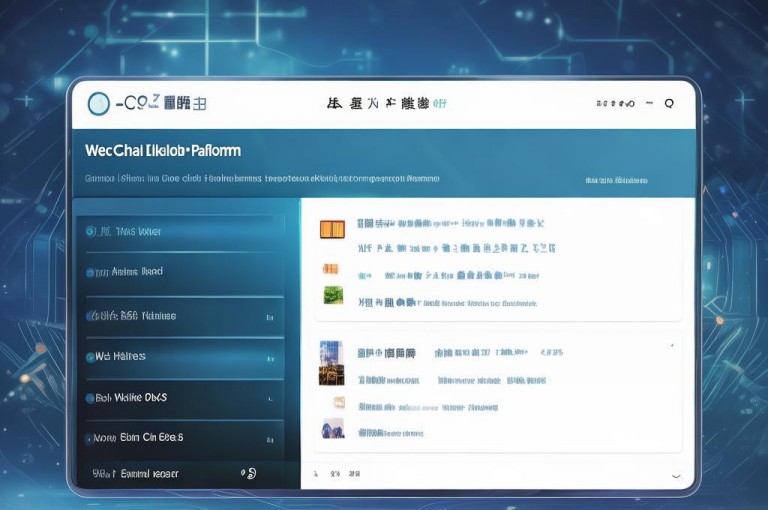Viewport: 768px width, 510px height.
Task: Expand the chevron at the content panel's bottom-right
Action: tap(676, 475)
